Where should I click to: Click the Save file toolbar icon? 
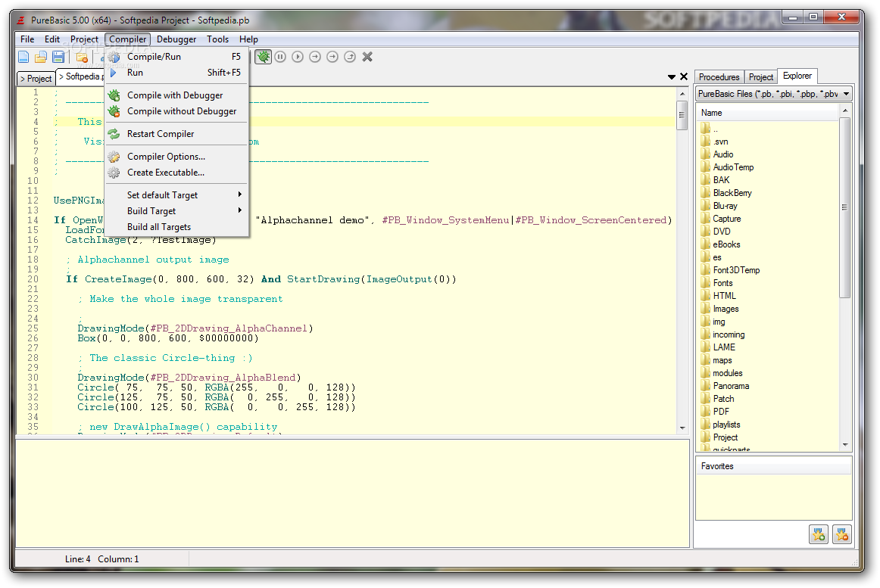point(58,57)
